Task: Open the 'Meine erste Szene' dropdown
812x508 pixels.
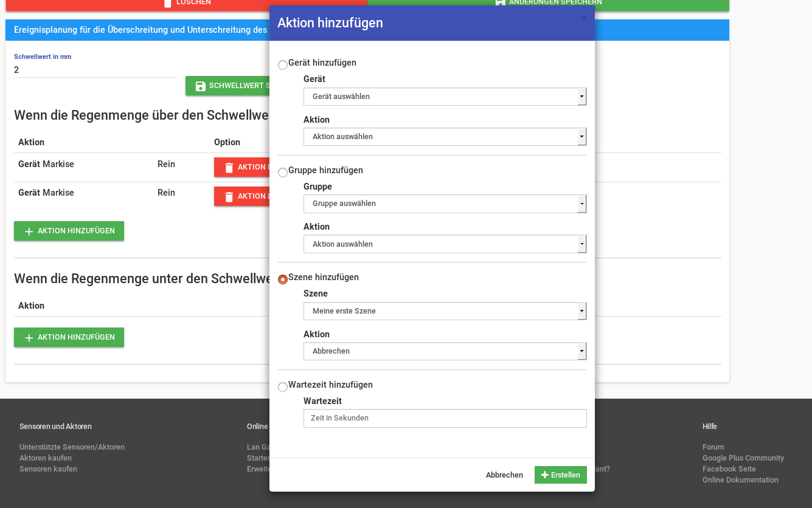Action: click(445, 311)
